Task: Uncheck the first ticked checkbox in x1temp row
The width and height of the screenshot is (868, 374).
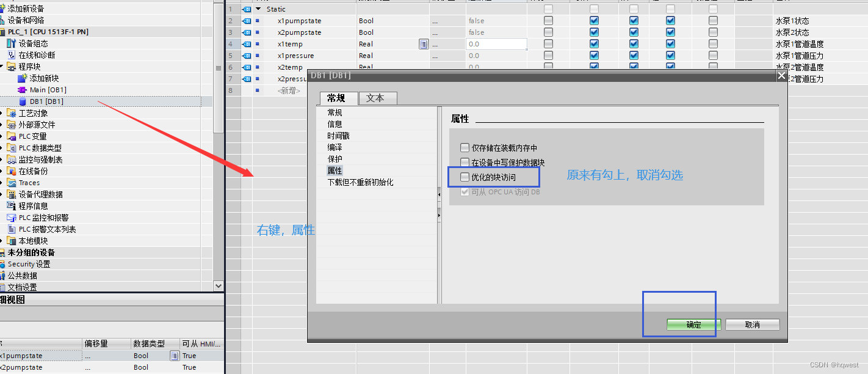Action: (x=594, y=44)
